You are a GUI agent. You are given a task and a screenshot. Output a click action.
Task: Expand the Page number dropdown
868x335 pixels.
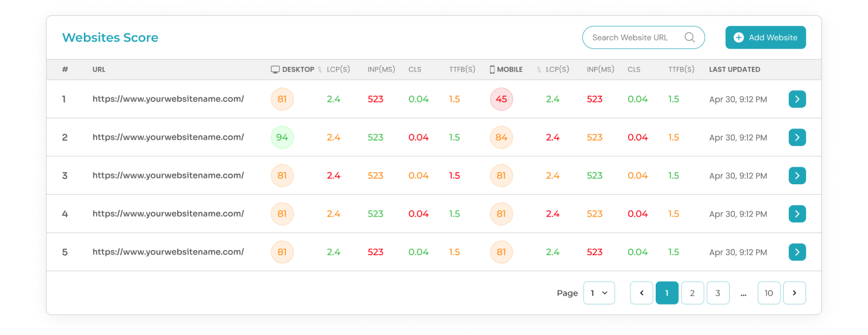pyautogui.click(x=599, y=293)
